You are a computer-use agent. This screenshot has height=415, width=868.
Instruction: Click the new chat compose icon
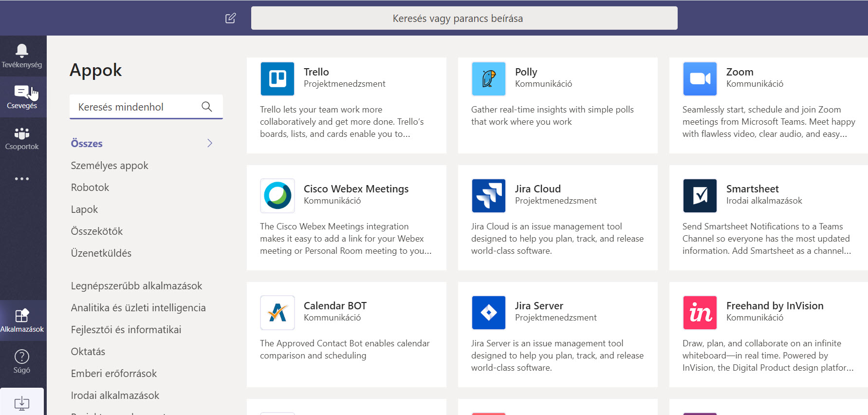click(231, 19)
